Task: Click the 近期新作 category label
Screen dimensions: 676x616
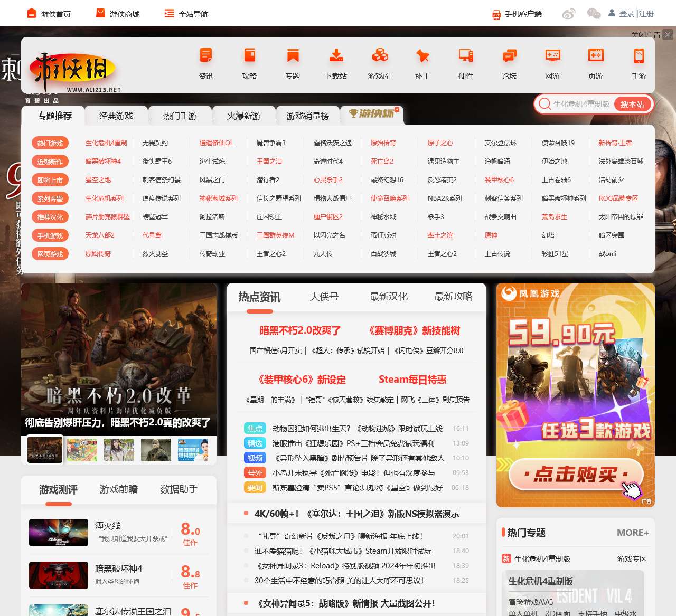Action: click(x=50, y=162)
